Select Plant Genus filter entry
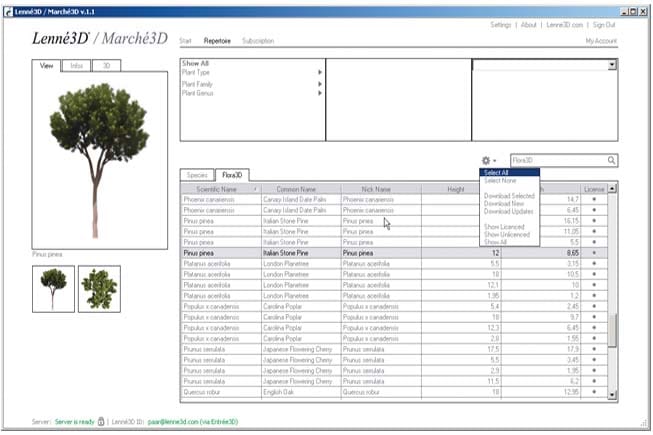The width and height of the screenshot is (653, 435). [x=197, y=93]
